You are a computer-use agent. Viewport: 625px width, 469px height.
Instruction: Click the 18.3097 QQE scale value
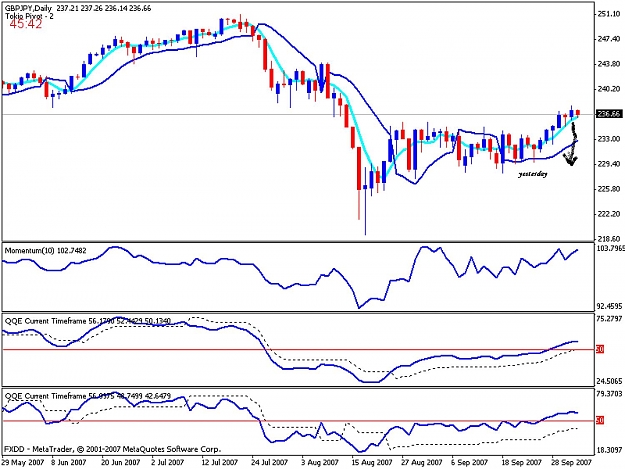pos(609,450)
